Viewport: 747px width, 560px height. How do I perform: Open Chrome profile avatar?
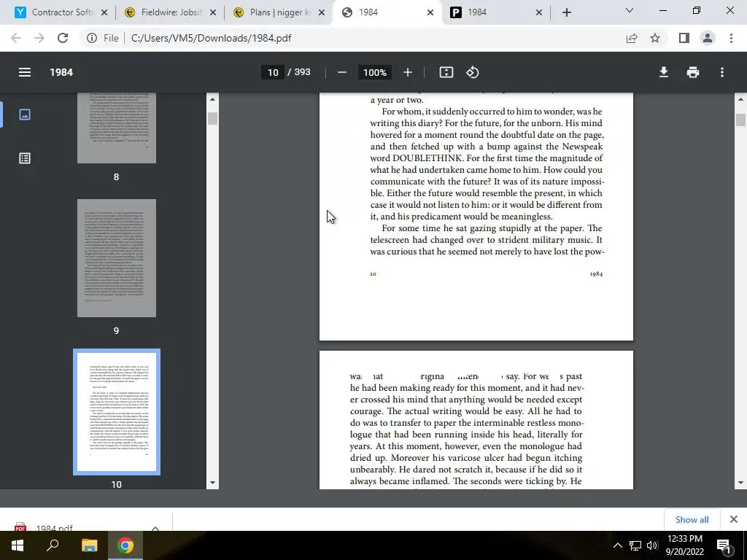tap(708, 38)
